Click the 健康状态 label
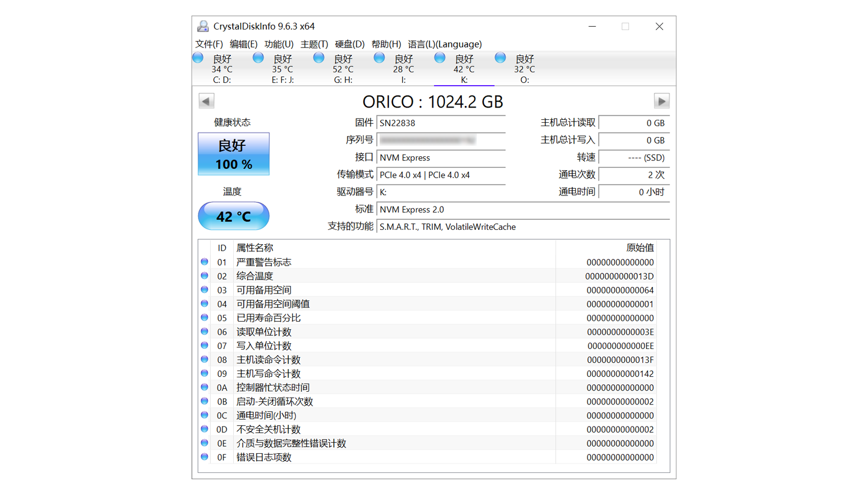This screenshot has width=868, height=496. tap(232, 122)
